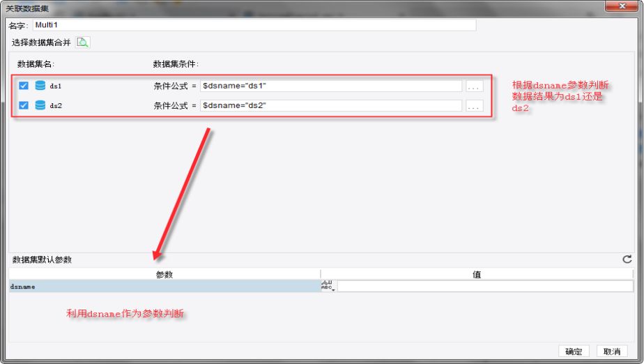Screen dimensions: 644x364
Task: Click the select dataset merge preview icon
Action: (x=82, y=43)
